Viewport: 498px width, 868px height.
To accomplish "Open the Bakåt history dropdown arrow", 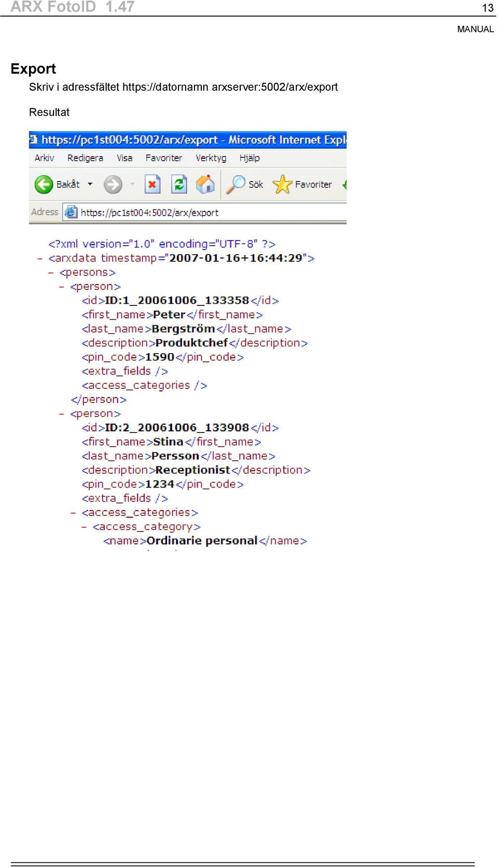I will (90, 184).
